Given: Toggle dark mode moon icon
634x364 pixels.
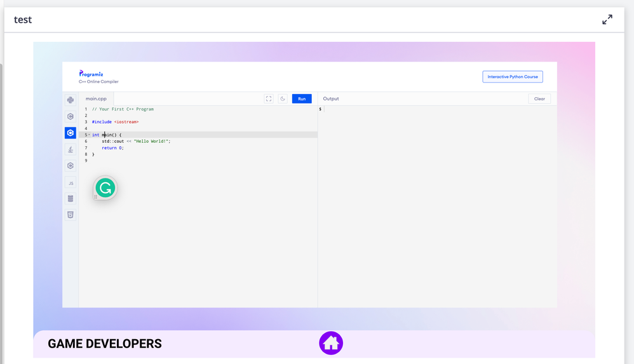Looking at the screenshot, I should tap(283, 98).
